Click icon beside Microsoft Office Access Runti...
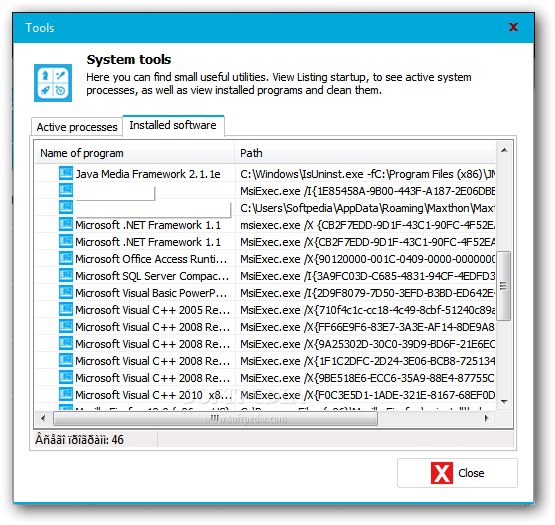Viewport: 555px width, 525px height. pos(66,258)
